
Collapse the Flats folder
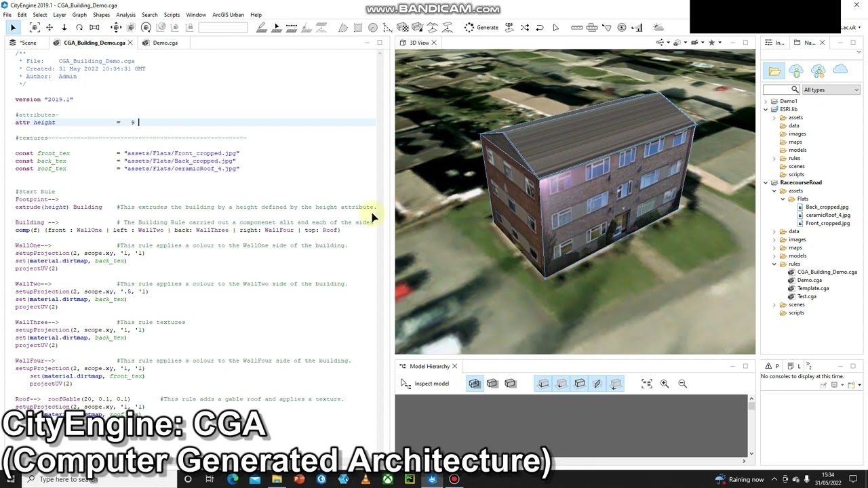tap(783, 199)
